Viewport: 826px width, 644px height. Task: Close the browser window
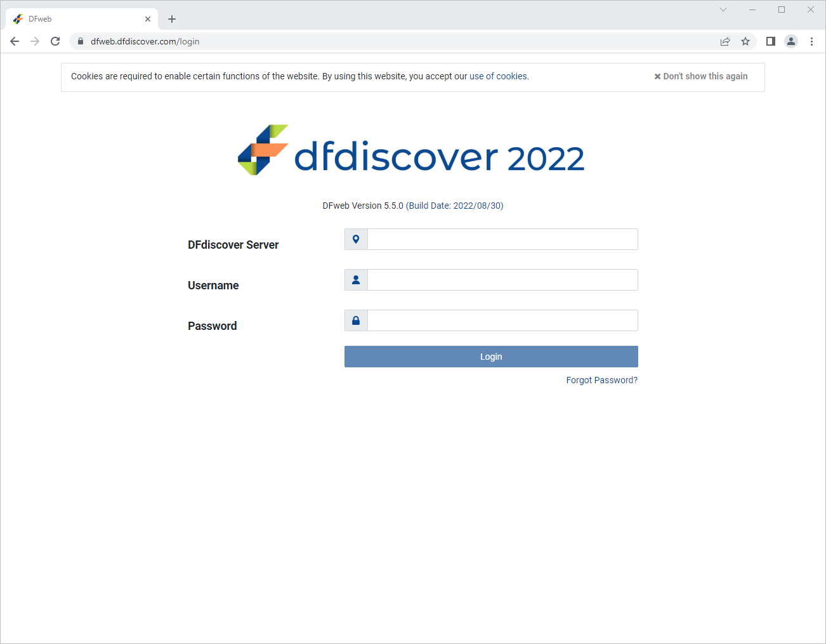pos(811,10)
